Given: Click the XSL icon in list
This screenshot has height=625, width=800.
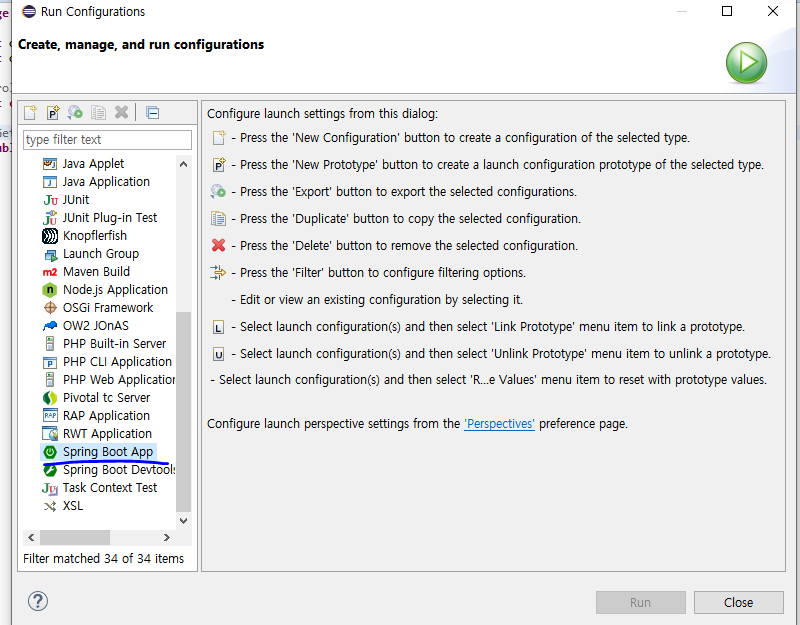Looking at the screenshot, I should tap(50, 506).
